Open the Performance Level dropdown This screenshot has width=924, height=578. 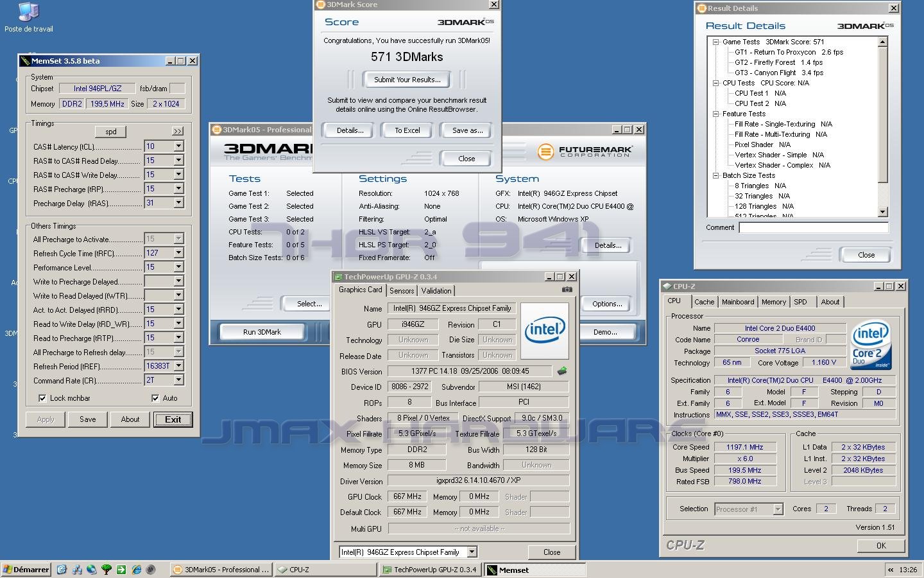click(x=178, y=267)
